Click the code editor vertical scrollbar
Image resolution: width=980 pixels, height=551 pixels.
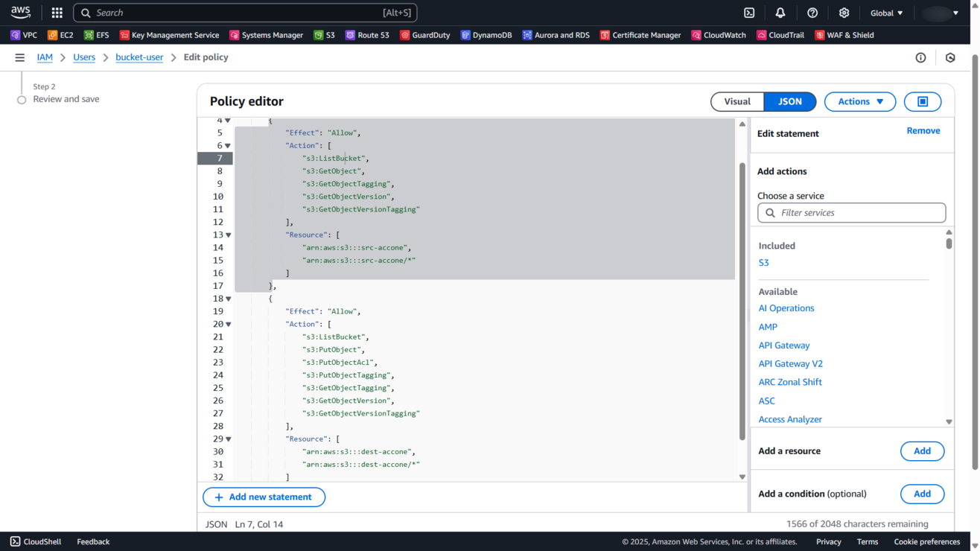[742, 300]
